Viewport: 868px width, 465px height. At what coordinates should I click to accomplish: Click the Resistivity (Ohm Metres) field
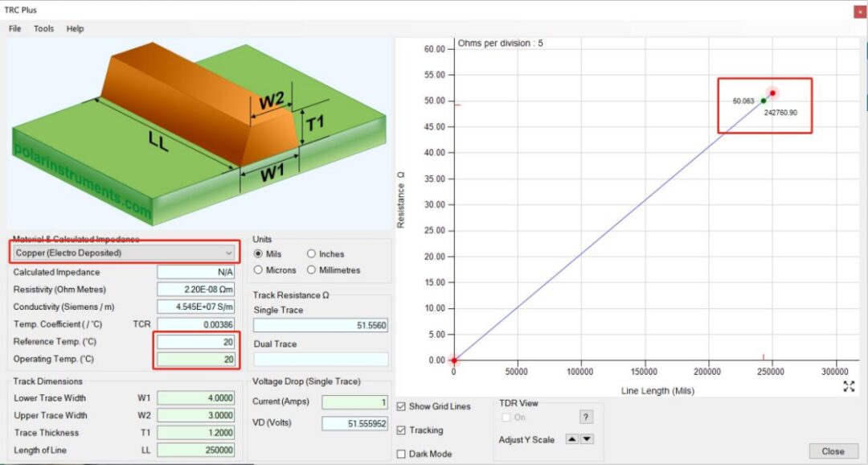(x=196, y=290)
